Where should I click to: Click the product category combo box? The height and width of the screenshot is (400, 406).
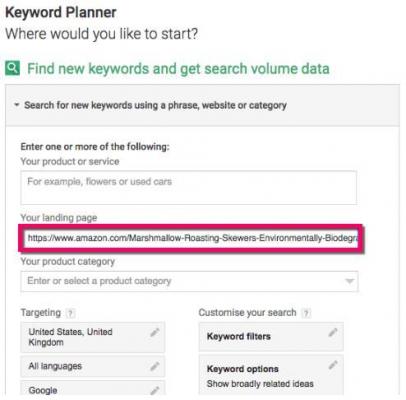click(x=189, y=281)
